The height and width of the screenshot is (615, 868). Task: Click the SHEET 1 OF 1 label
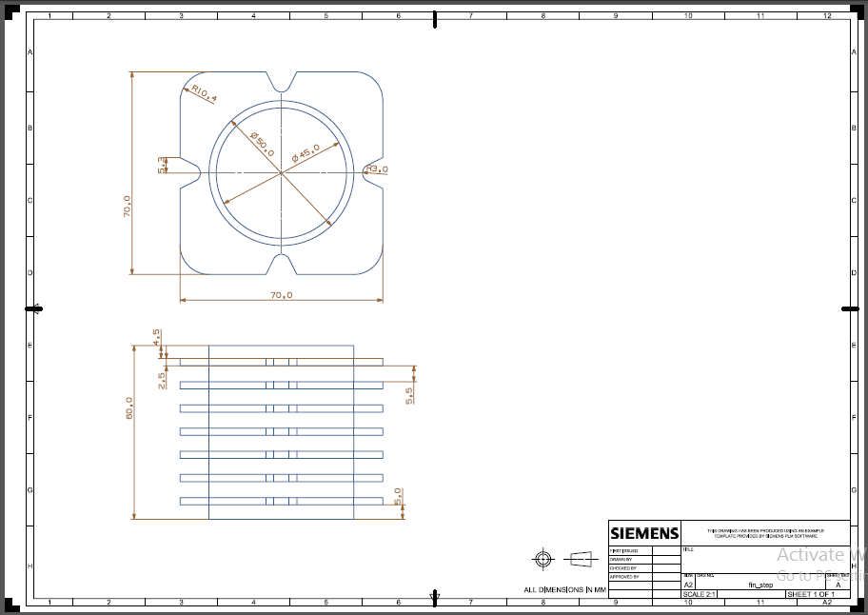coord(812,592)
